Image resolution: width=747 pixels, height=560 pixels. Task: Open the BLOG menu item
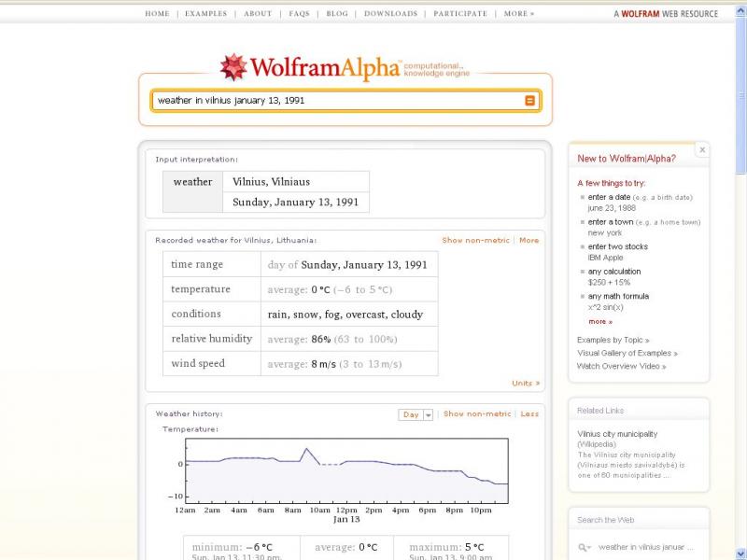[x=337, y=14]
